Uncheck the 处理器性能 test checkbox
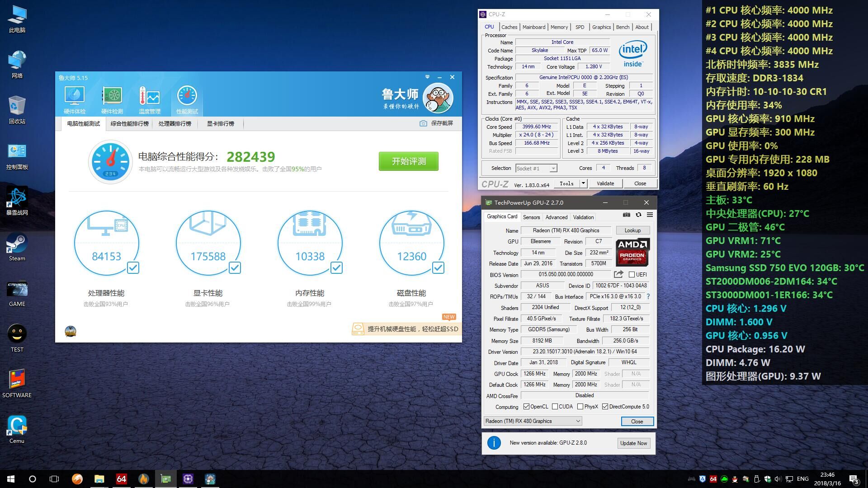Image resolution: width=868 pixels, height=488 pixels. (133, 268)
